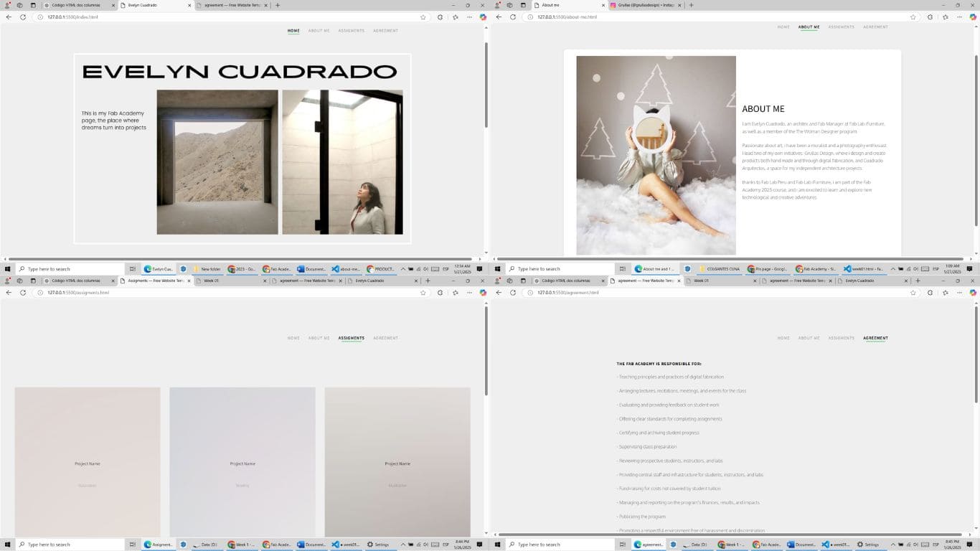Image resolution: width=980 pixels, height=551 pixels.
Task: Click the ESP language indicator under index.html window
Action: [x=446, y=269]
